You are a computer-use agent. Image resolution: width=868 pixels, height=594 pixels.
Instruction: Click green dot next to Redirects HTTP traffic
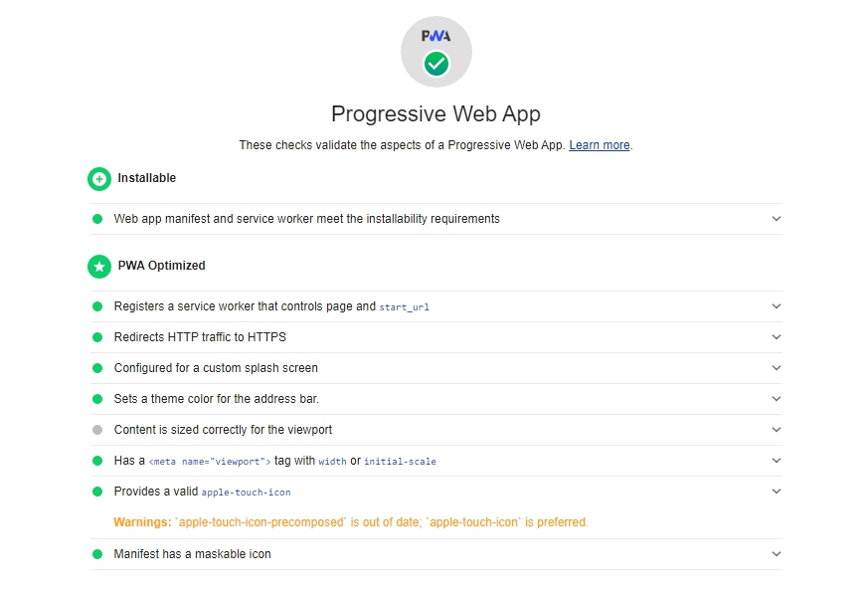click(97, 337)
